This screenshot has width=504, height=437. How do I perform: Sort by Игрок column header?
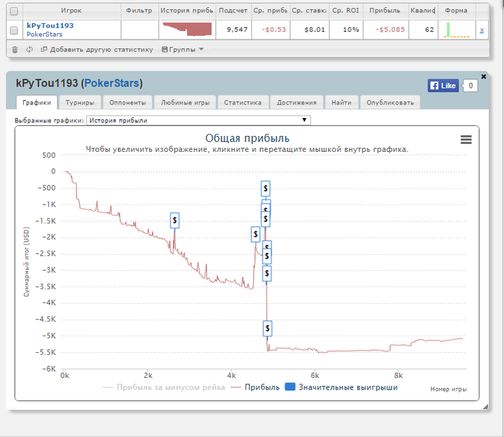[71, 11]
